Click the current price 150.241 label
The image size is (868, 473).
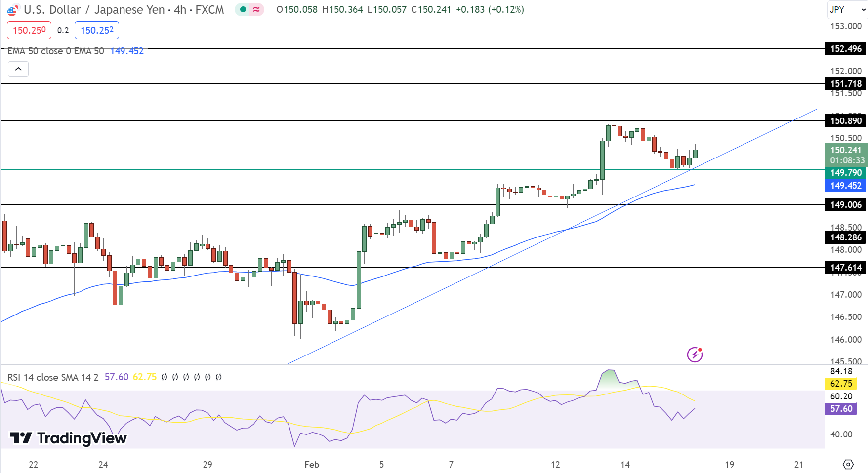(x=846, y=150)
